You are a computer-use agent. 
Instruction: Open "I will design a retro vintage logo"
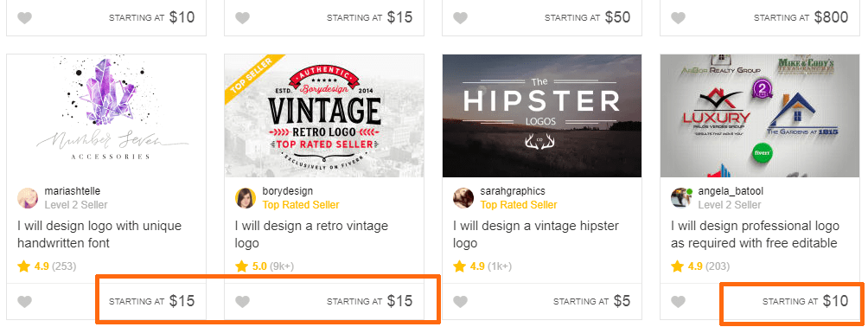[x=311, y=234]
